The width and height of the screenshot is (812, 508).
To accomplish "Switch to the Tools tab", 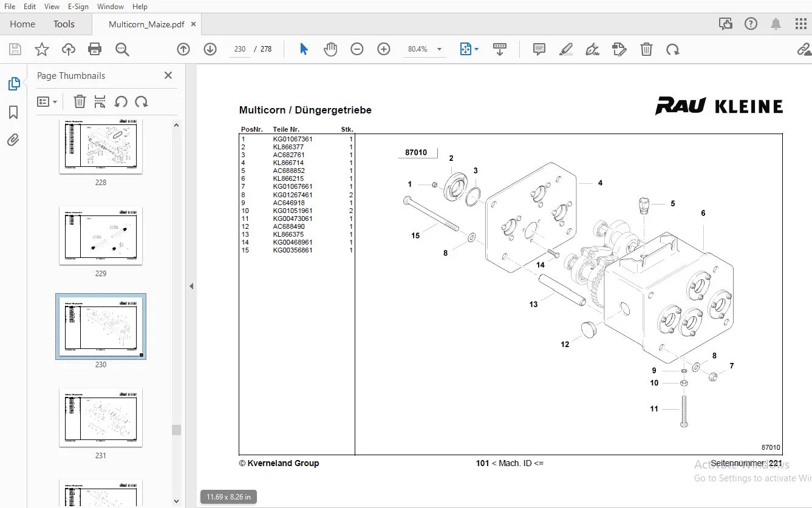I will tap(64, 24).
